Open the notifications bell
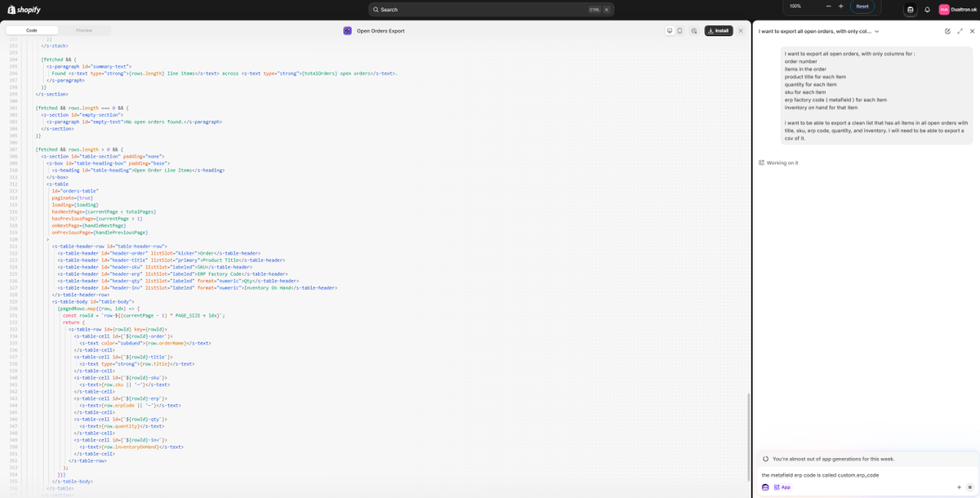Viewport: 980px width, 498px height. [927, 10]
